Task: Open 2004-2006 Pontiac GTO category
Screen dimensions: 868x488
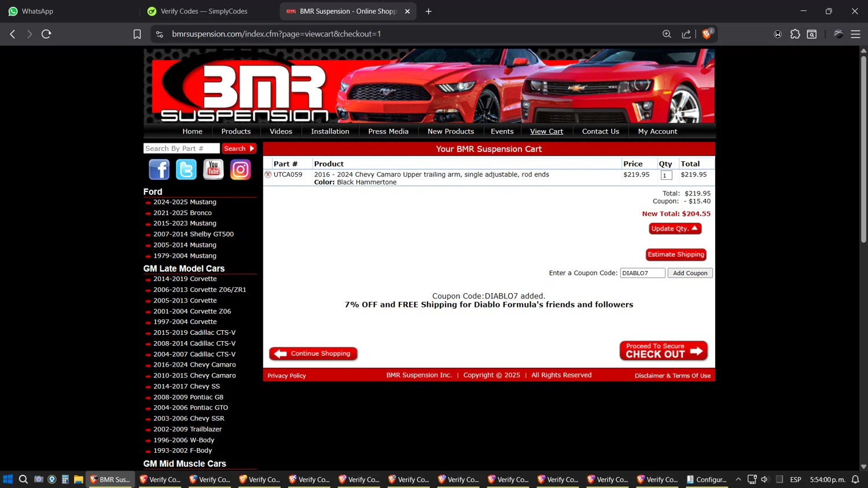Action: (x=190, y=408)
